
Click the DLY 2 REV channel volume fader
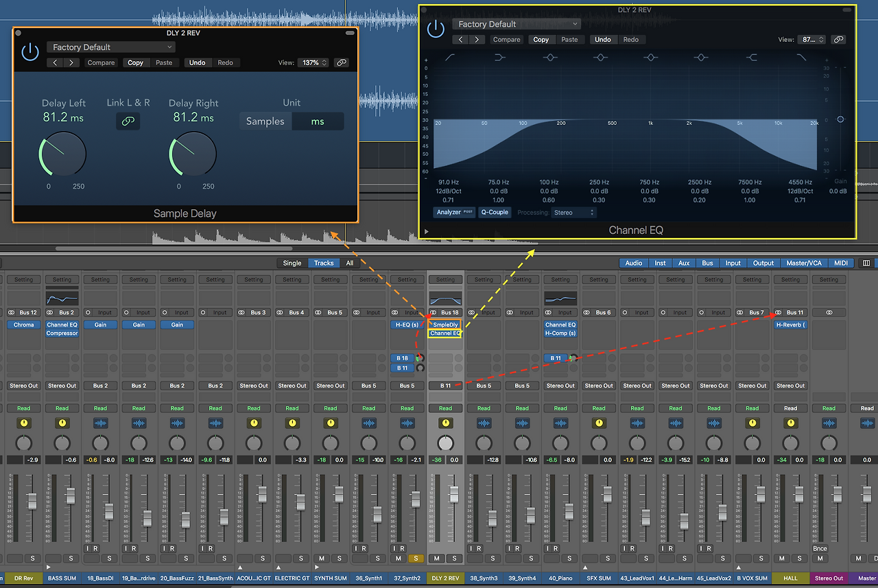pyautogui.click(x=453, y=494)
